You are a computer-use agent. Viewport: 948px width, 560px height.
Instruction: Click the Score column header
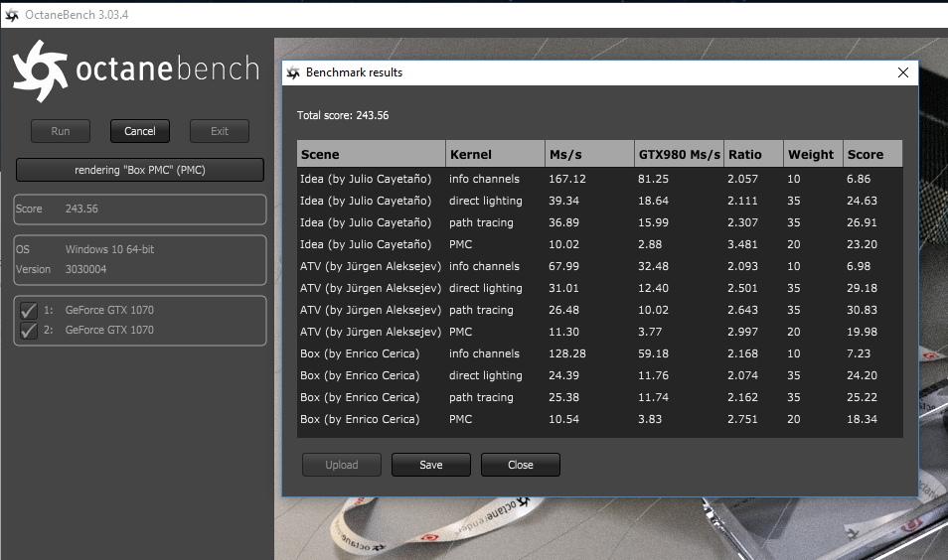872,154
